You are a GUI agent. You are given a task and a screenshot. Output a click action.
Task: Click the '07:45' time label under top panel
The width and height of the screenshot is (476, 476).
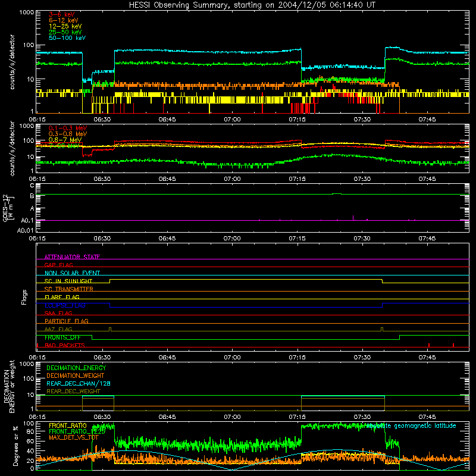[427, 120]
